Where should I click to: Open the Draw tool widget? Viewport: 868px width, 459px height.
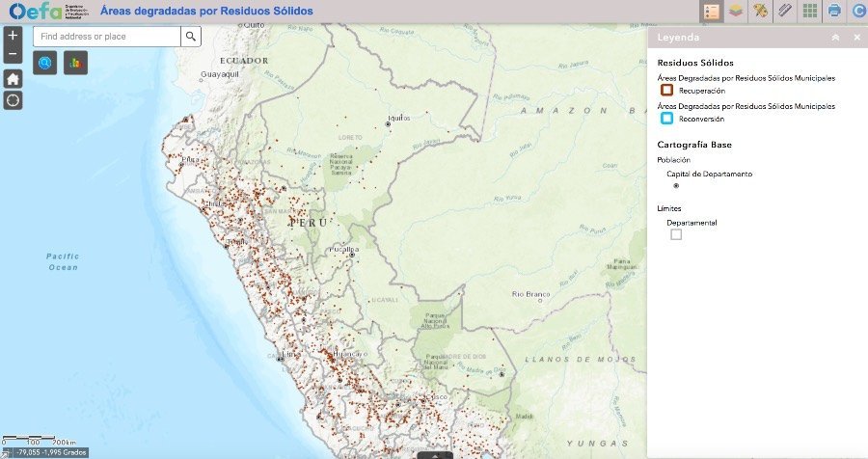point(760,12)
